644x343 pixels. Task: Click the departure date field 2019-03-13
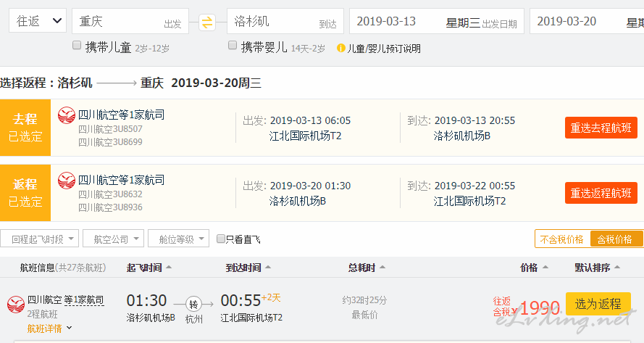(437, 21)
